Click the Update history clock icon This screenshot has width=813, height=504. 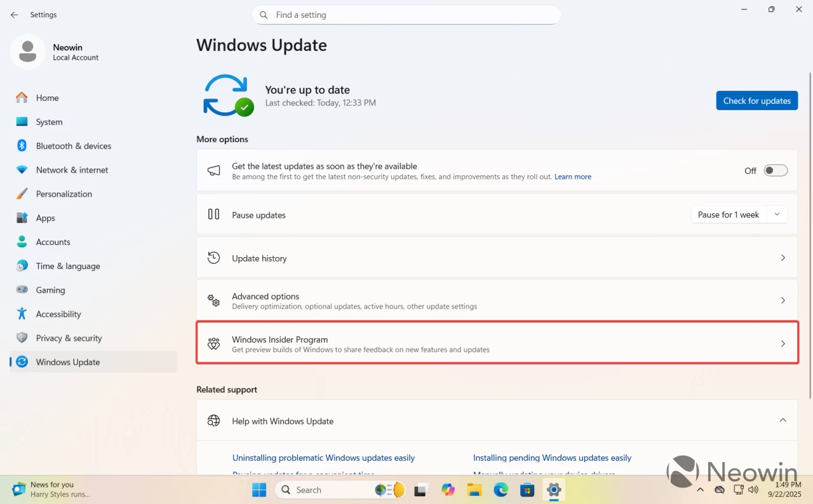tap(213, 258)
